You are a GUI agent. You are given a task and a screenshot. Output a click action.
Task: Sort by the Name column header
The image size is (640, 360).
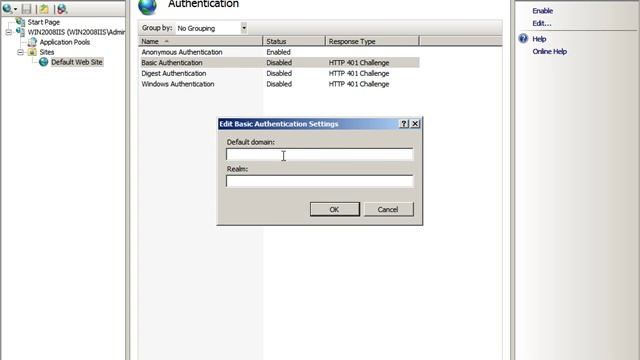200,41
